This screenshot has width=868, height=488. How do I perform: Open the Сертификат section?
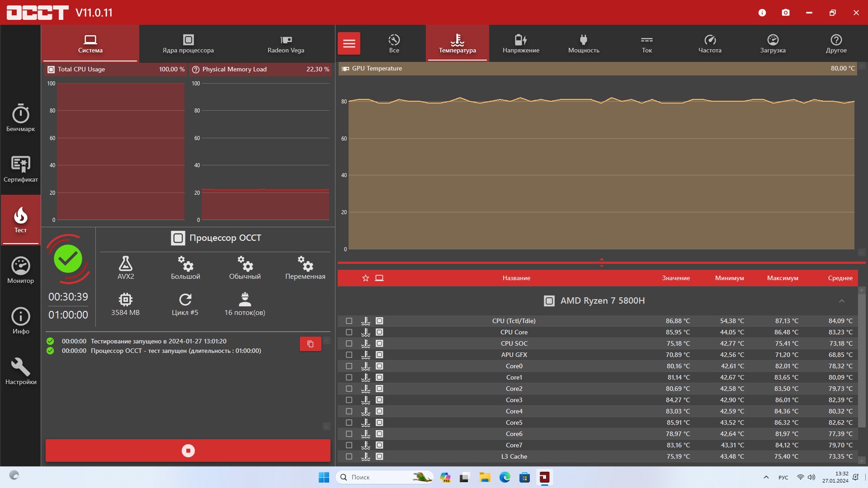(20, 169)
